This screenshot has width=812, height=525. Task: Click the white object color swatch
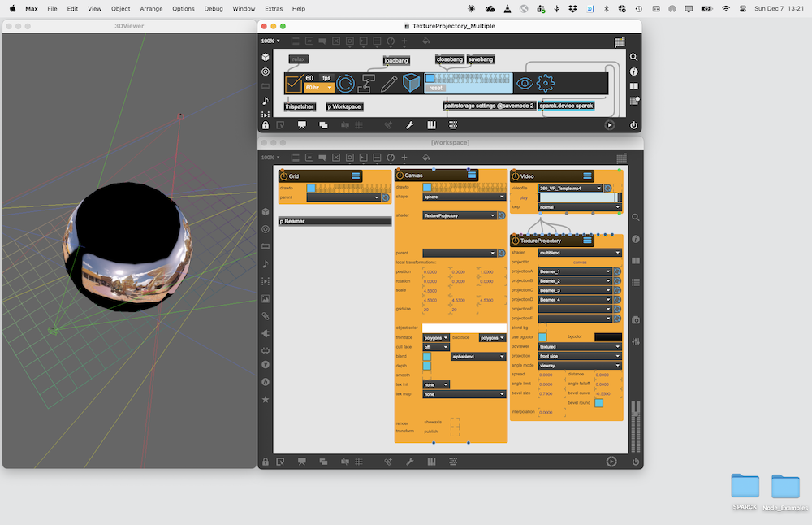coord(464,328)
